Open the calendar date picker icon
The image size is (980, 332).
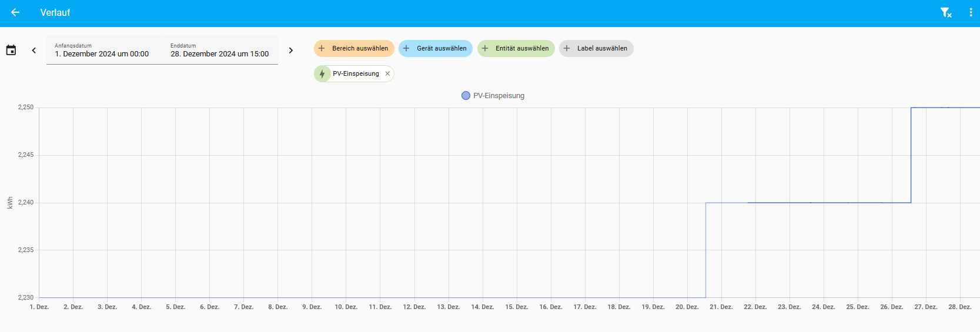pos(11,51)
